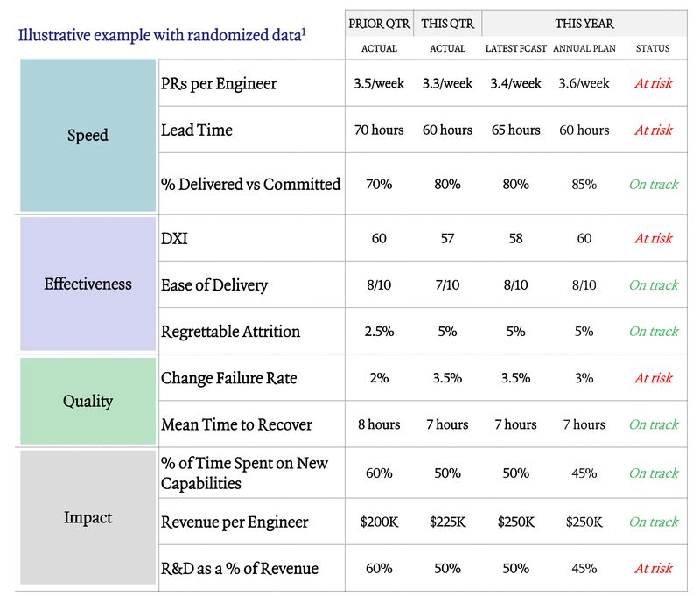Click the DXI metric label
The image size is (700, 596).
coord(173,238)
